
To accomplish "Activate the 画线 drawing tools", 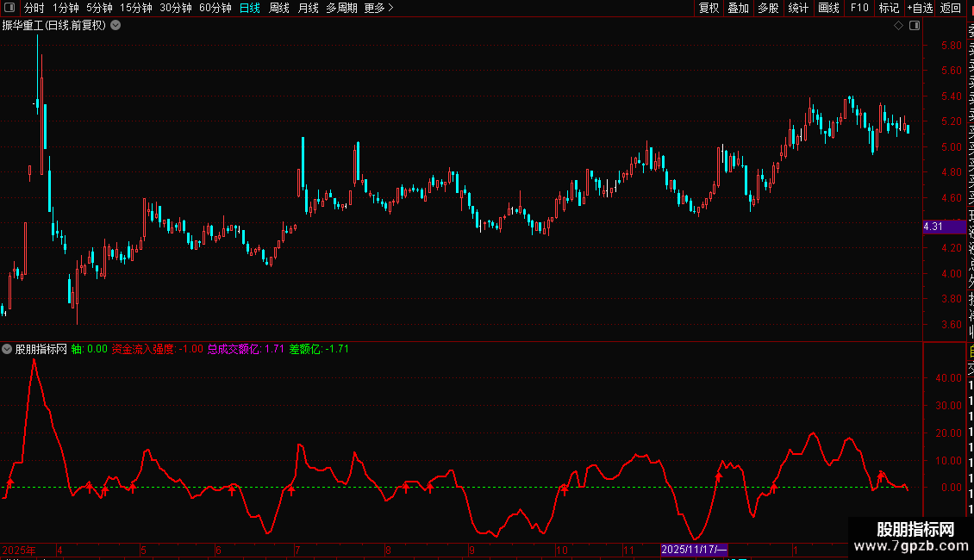I will click(828, 8).
